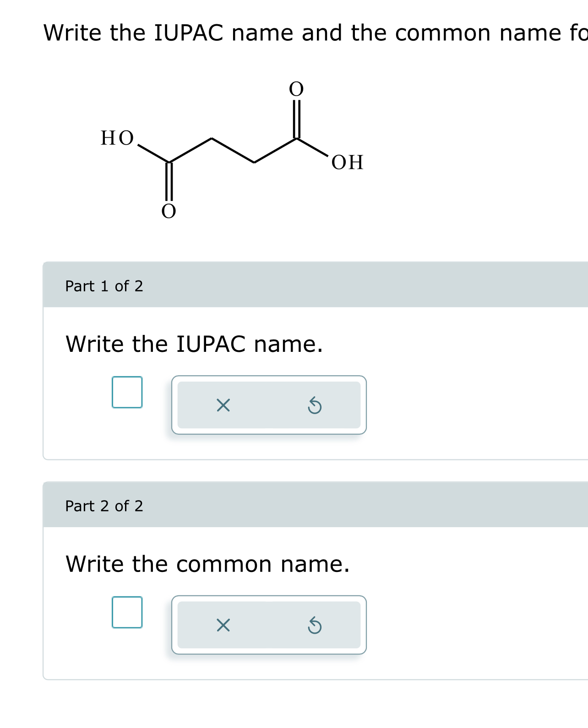
Task: Reset the common name answer with undo arrow
Action: coord(315,626)
